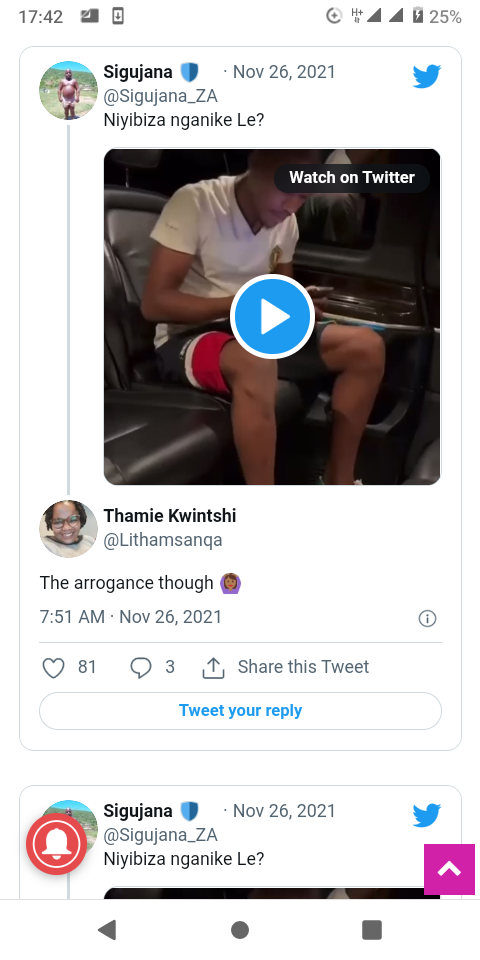This screenshot has width=480, height=960.
Task: Open the @Lithamsanqa handle link
Action: (163, 540)
